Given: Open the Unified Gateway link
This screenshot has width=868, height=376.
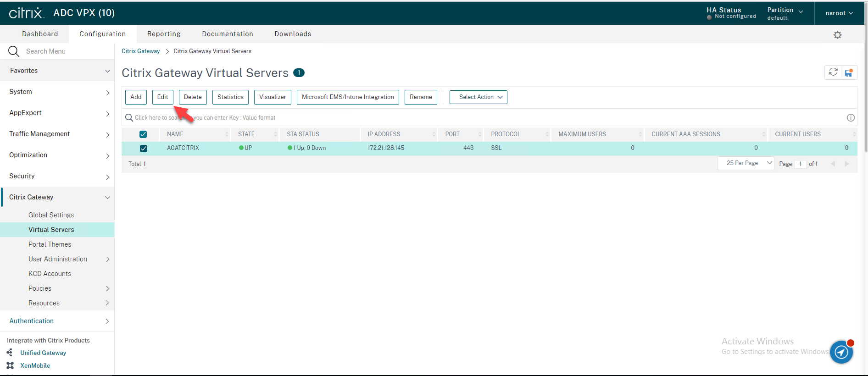Looking at the screenshot, I should tap(43, 353).
